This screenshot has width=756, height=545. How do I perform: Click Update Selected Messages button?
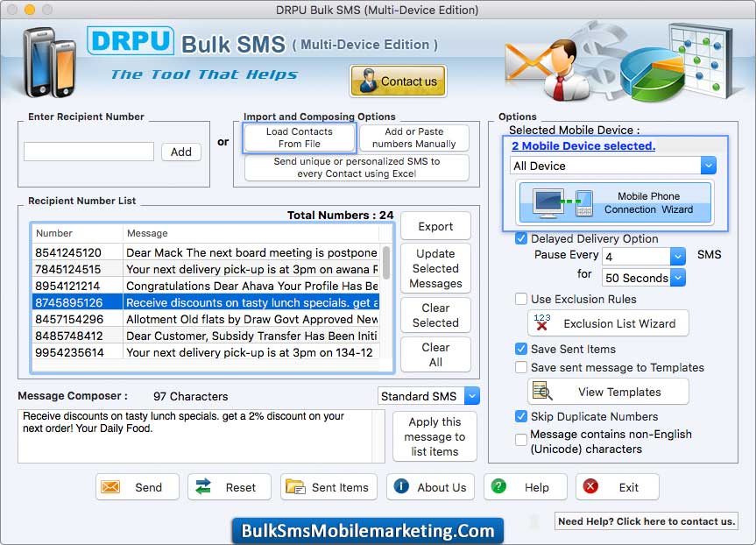click(435, 268)
